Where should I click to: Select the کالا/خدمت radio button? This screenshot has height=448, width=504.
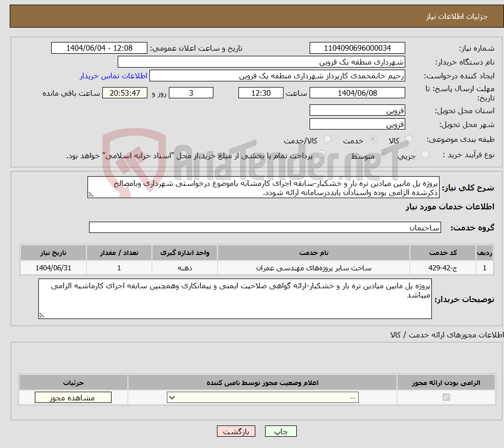click(326, 138)
